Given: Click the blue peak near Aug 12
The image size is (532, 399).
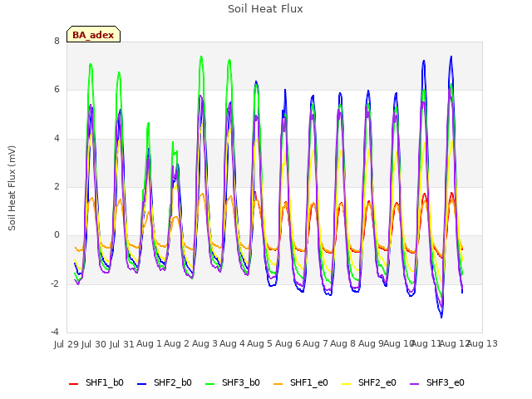Looking at the screenshot, I should tap(451, 57).
